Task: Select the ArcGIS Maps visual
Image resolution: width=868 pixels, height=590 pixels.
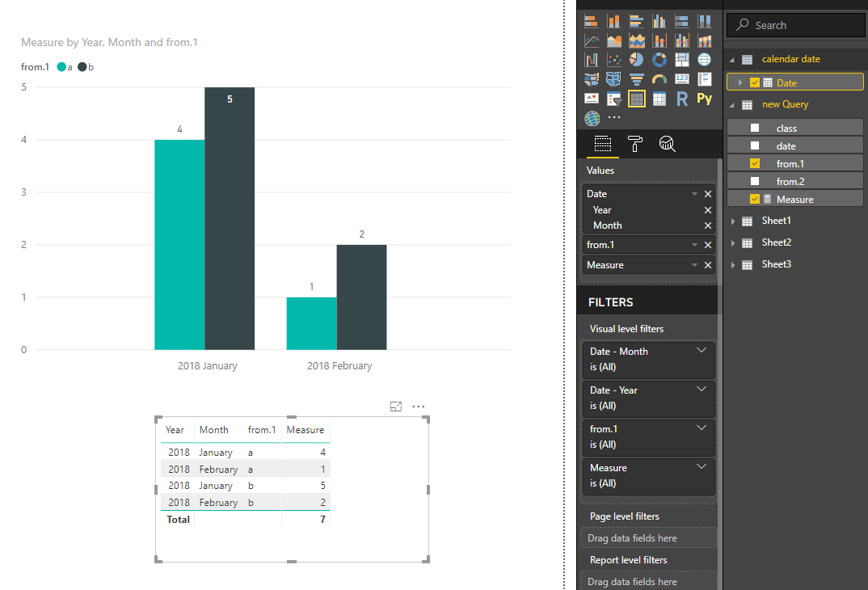Action: pos(592,119)
